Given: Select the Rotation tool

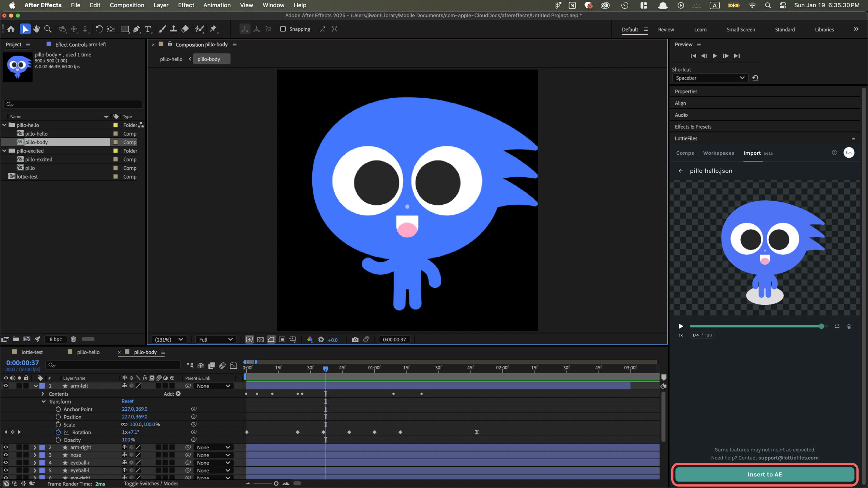Looking at the screenshot, I should tap(99, 29).
